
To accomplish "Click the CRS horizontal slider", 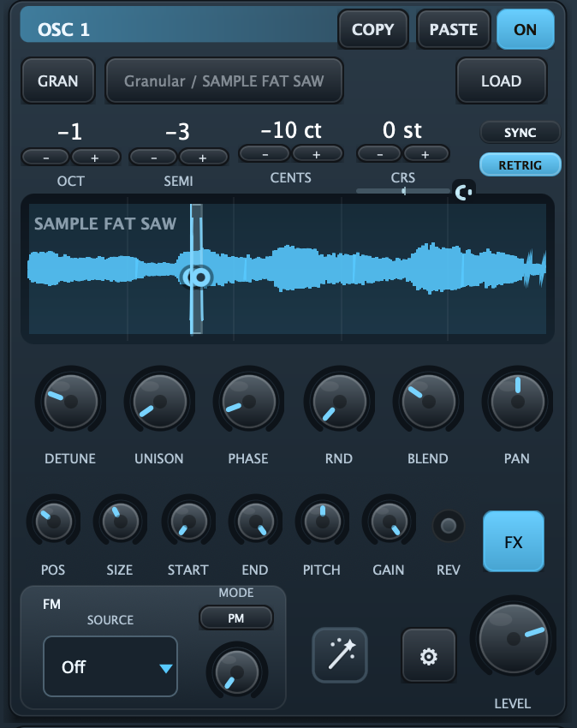I will point(403,191).
